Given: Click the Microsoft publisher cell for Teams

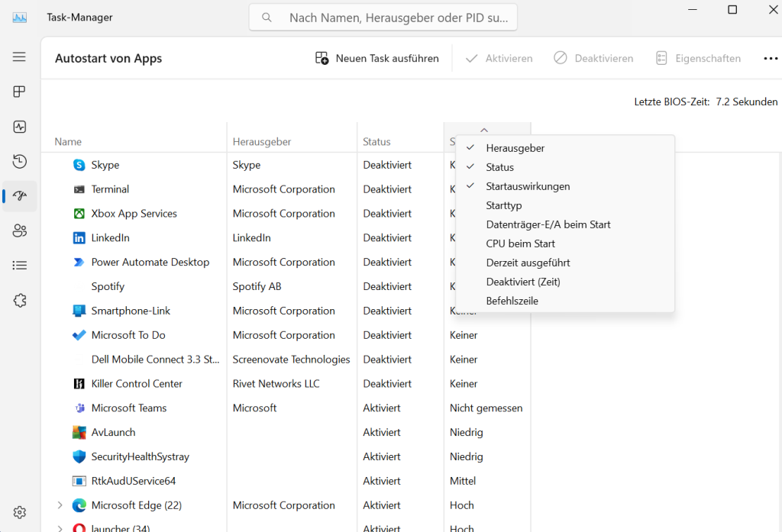Looking at the screenshot, I should pyautogui.click(x=254, y=408).
